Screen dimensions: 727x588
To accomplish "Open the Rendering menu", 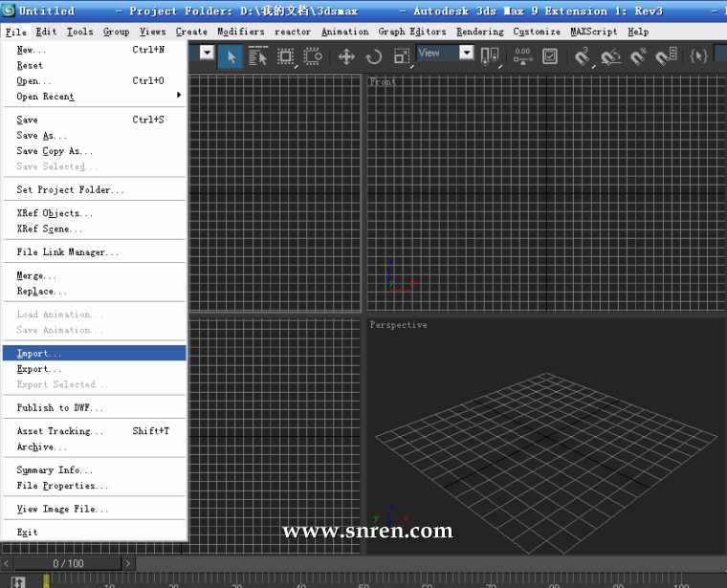I will tap(480, 32).
